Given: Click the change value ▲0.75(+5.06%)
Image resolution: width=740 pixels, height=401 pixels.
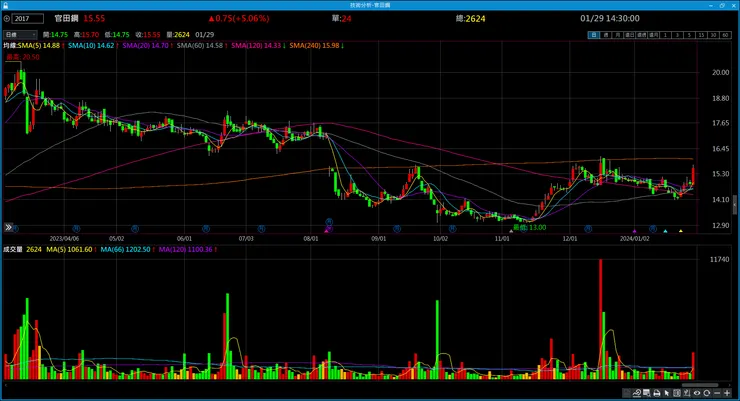Looking at the screenshot, I should click(x=239, y=18).
